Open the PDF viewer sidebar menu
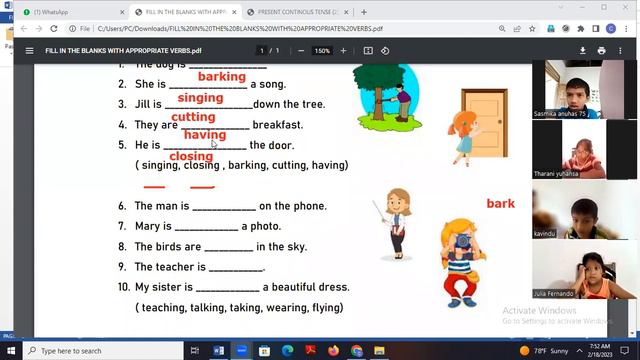The height and width of the screenshot is (360, 640). click(29, 51)
